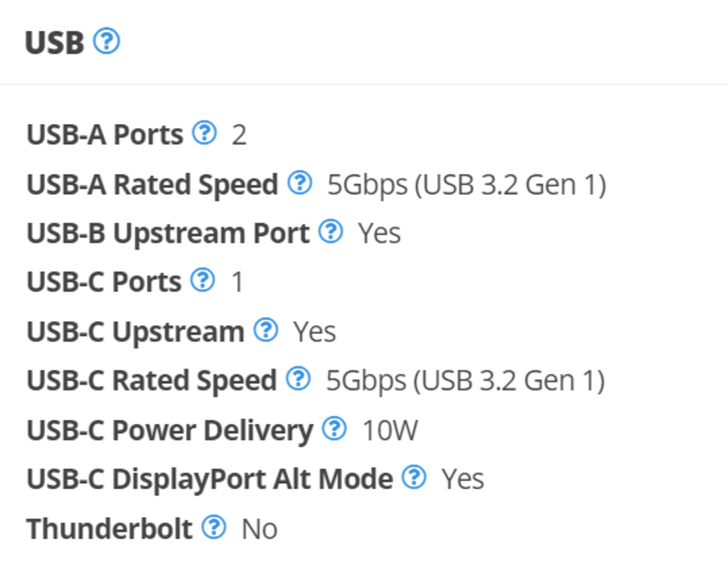Click the USB-C DisplayPort Alt Mode help icon
This screenshot has height=570, width=728.
click(414, 477)
